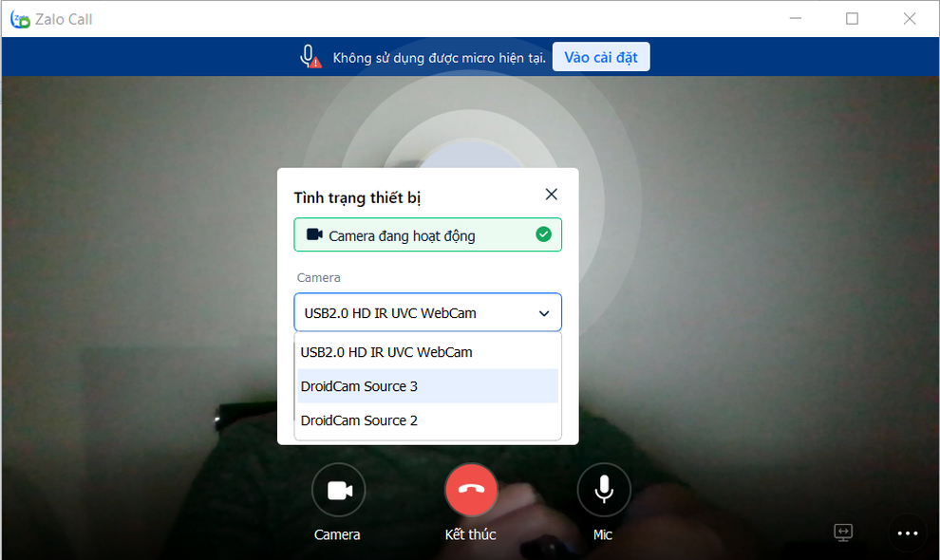Minimize the Zalo Call window
This screenshot has height=560, width=940.
point(796,19)
